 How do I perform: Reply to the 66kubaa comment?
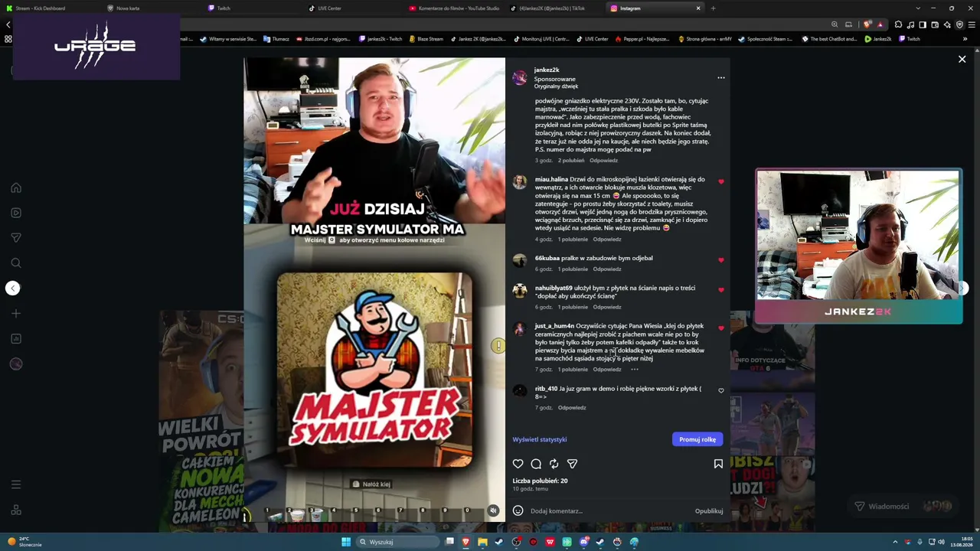coord(607,269)
